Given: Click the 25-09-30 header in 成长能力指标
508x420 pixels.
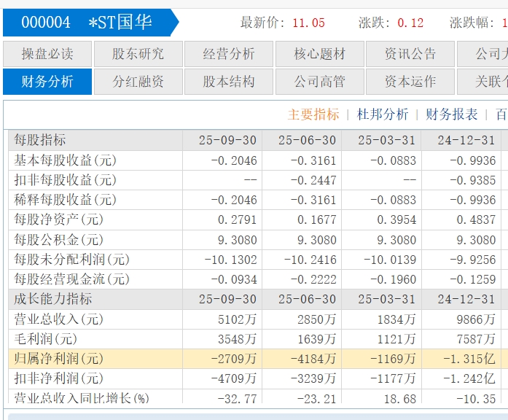Looking at the screenshot, I should pos(227,299).
